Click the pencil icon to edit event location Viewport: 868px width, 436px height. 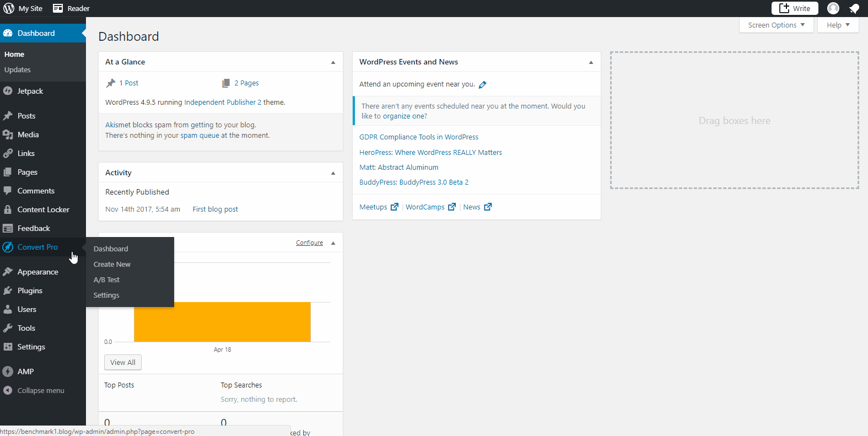tap(483, 84)
